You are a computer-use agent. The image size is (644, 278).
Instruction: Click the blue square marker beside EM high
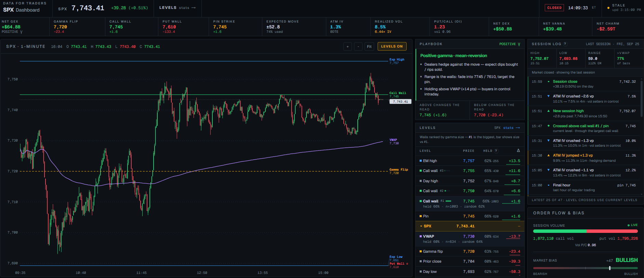[x=421, y=161]
